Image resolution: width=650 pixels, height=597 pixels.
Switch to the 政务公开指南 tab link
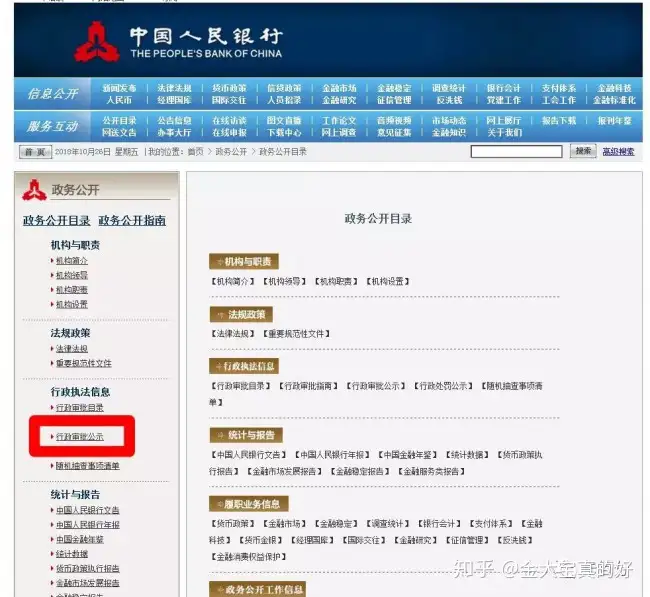click(x=132, y=220)
